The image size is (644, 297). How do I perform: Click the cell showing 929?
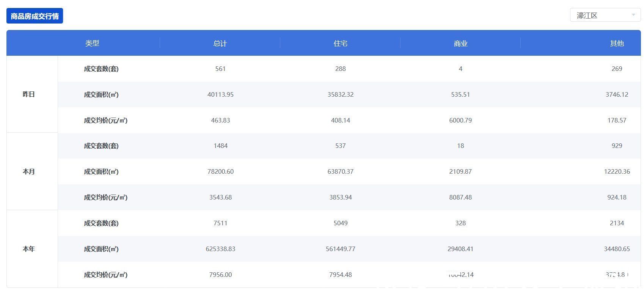(x=617, y=146)
